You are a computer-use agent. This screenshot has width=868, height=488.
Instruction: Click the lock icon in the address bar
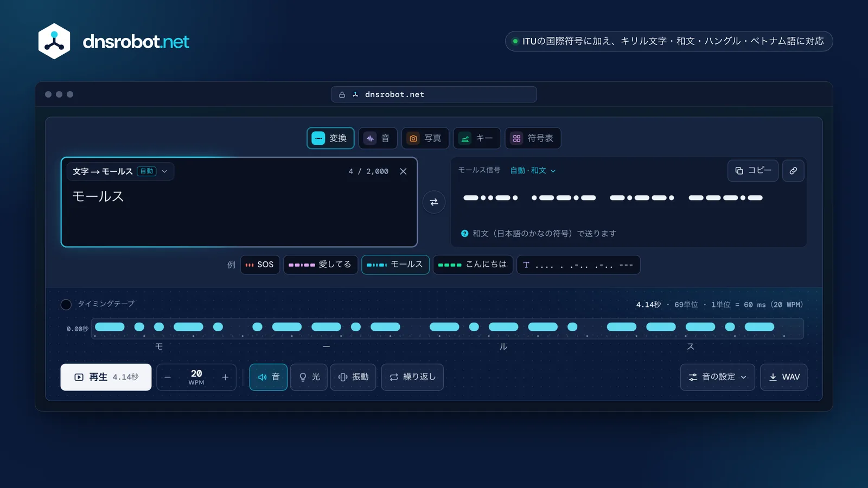(x=342, y=94)
